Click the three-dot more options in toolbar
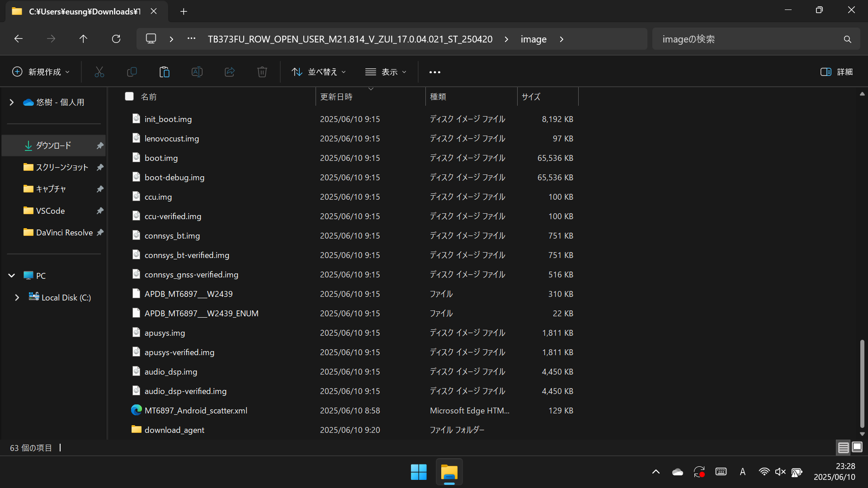Viewport: 868px width, 488px height. click(434, 72)
